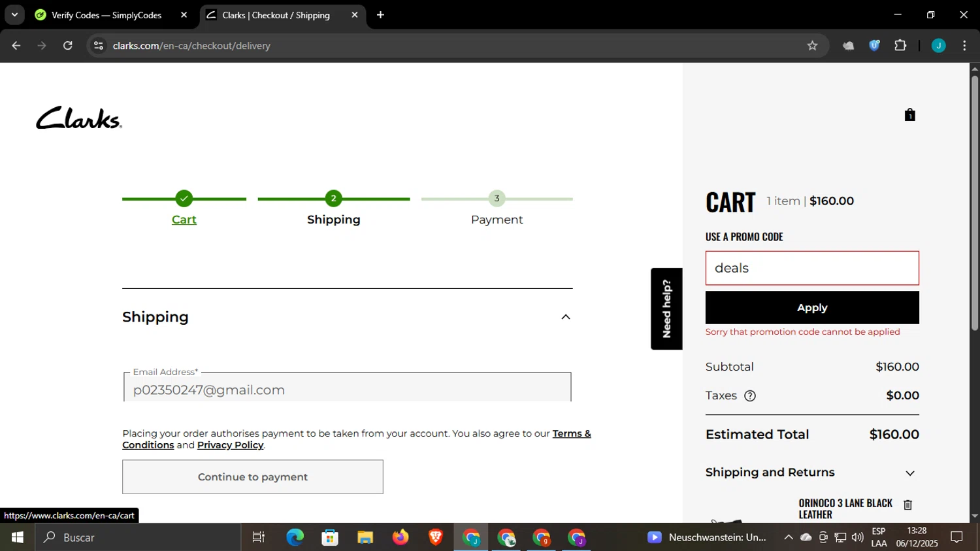The width and height of the screenshot is (980, 551).
Task: Open the Chrome profile avatar J
Action: click(938, 46)
